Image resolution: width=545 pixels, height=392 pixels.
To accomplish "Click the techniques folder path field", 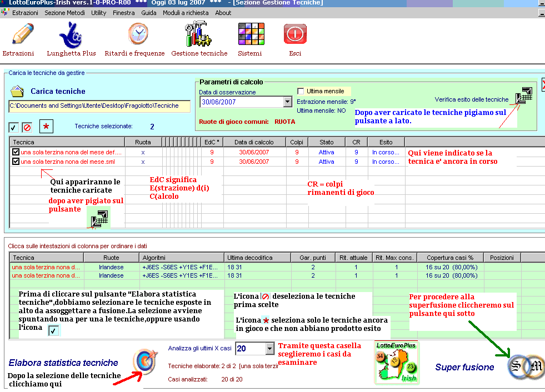I will (99, 106).
